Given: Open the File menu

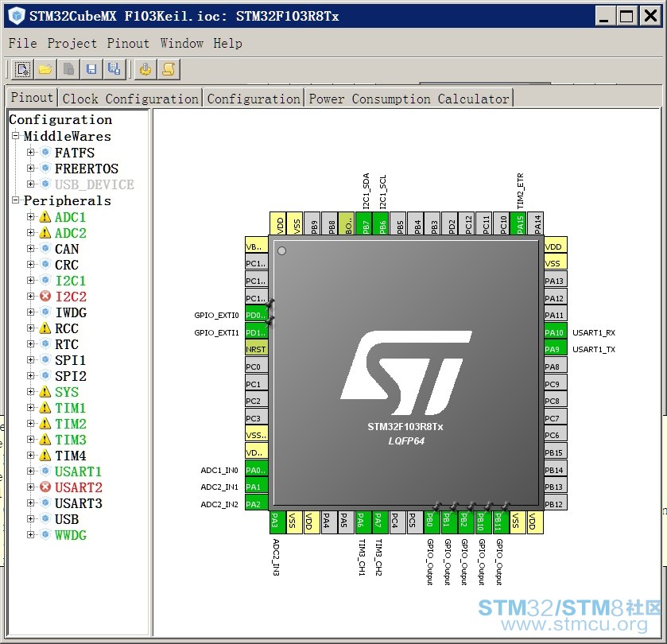Looking at the screenshot, I should coord(22,44).
